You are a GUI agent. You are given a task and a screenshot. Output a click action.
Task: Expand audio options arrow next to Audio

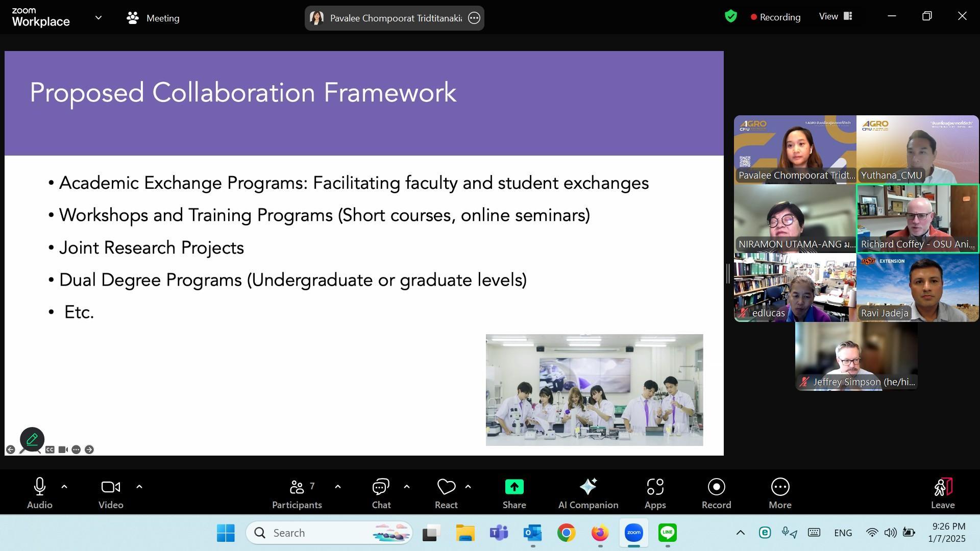[x=64, y=487]
